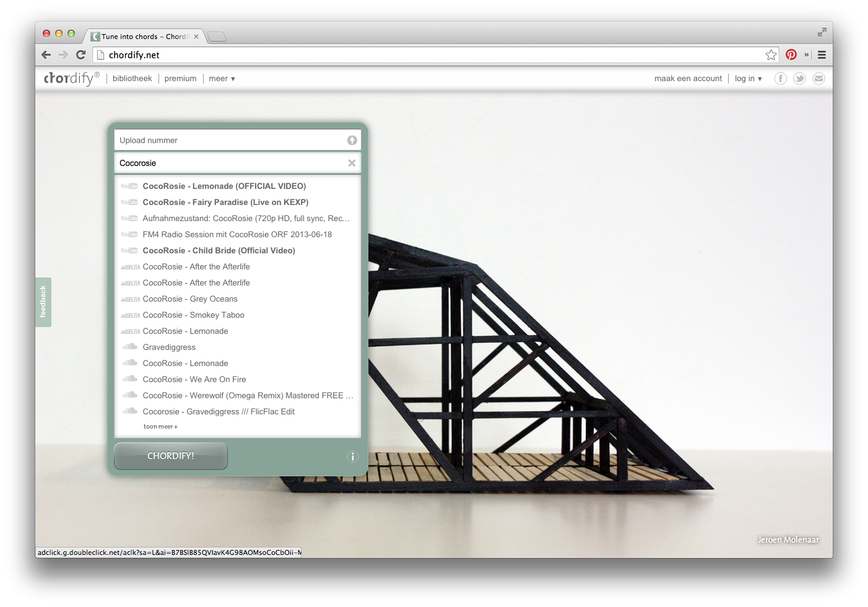Share via the email envelope icon
The width and height of the screenshot is (868, 607).
click(819, 79)
